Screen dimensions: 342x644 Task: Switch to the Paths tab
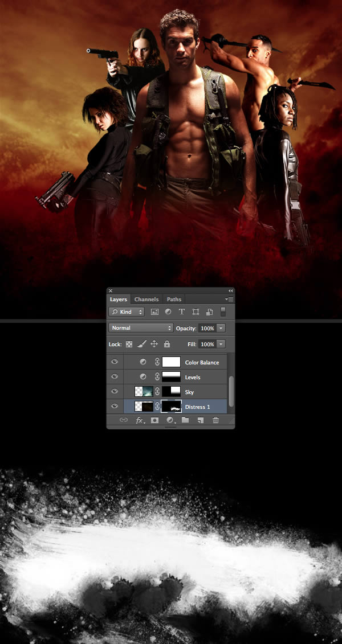pyautogui.click(x=174, y=300)
